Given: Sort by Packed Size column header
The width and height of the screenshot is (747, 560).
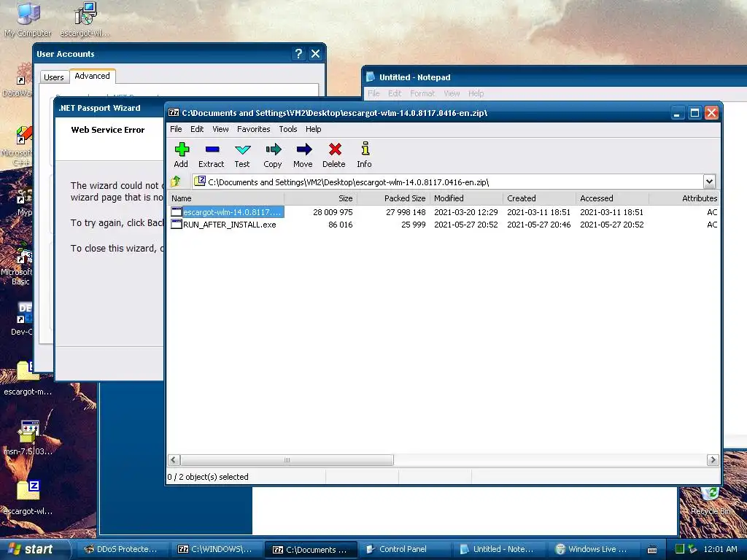Looking at the screenshot, I should (393, 198).
